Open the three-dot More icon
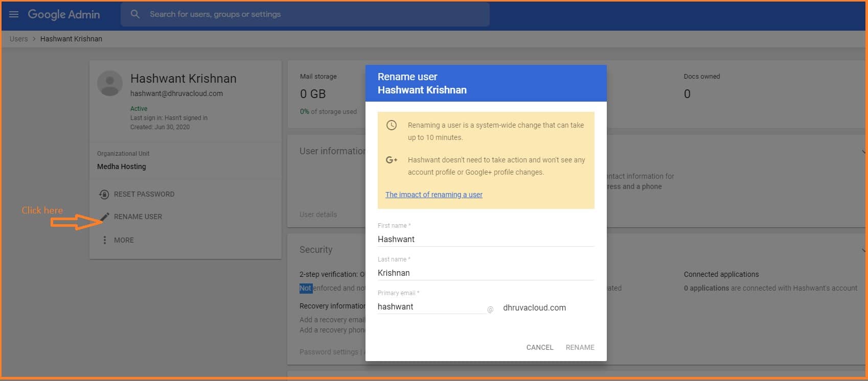 [x=105, y=240]
